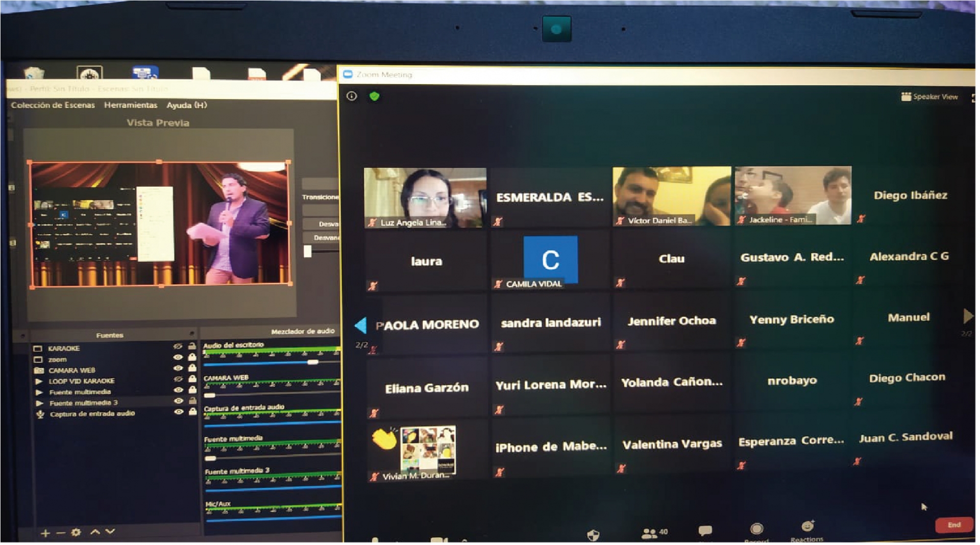
Task: Click the Recycle Bin desktop icon
Action: pyautogui.click(x=34, y=73)
